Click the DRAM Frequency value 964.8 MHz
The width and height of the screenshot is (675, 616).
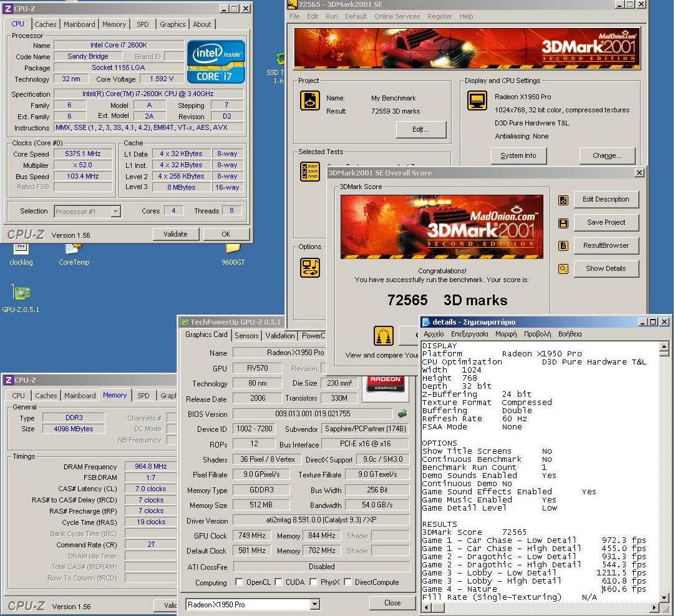(x=151, y=466)
